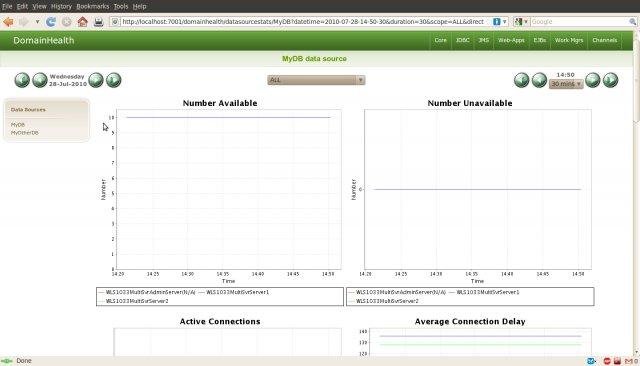This screenshot has height=366, width=640.
Task: Click the DomainHealth title link
Action: [44, 40]
